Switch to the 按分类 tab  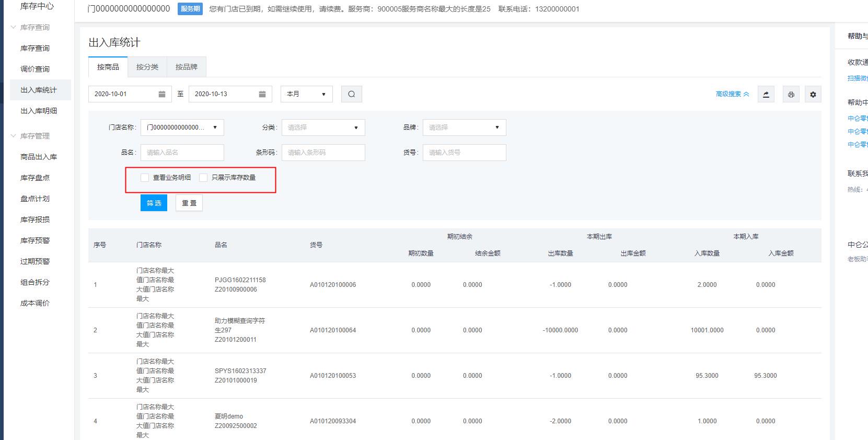(x=147, y=67)
